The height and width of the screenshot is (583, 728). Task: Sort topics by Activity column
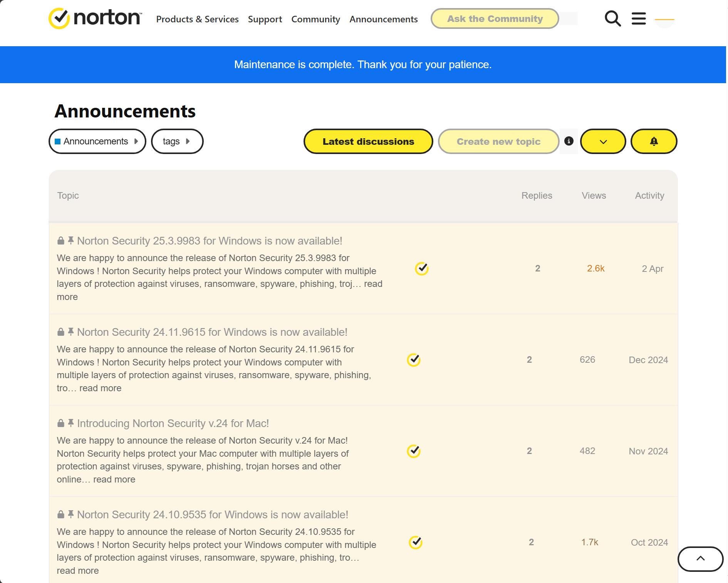coord(649,196)
